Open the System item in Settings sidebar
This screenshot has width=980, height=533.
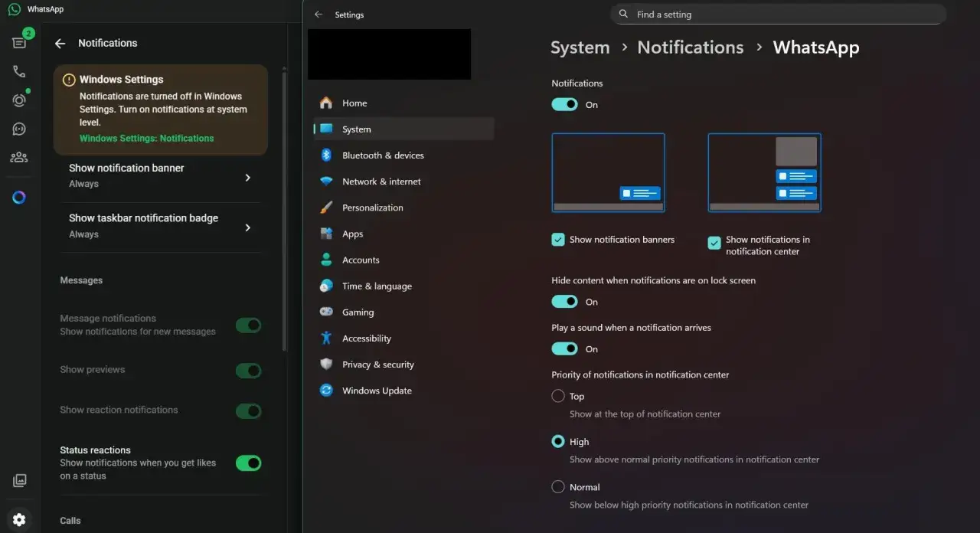click(403, 129)
